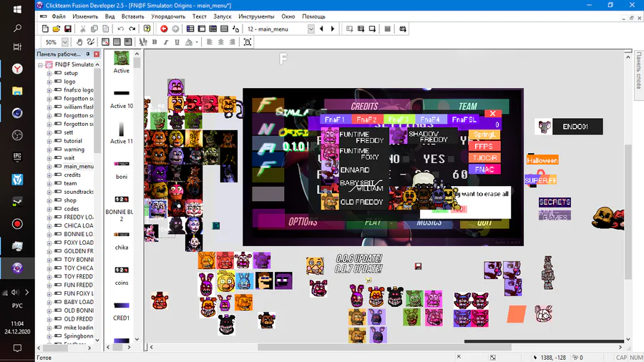Screen dimensions: 644x362
Task: Open the Изменить menu
Action: [x=85, y=16]
